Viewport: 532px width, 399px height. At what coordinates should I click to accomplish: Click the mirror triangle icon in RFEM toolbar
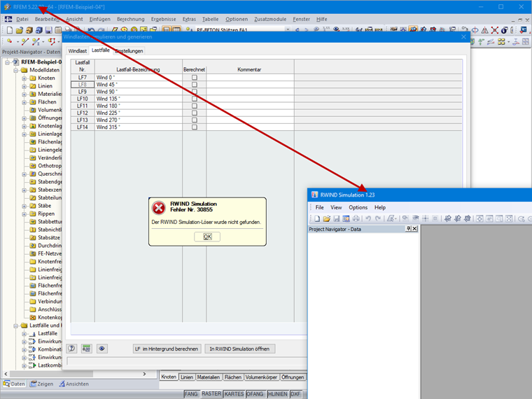point(485,30)
